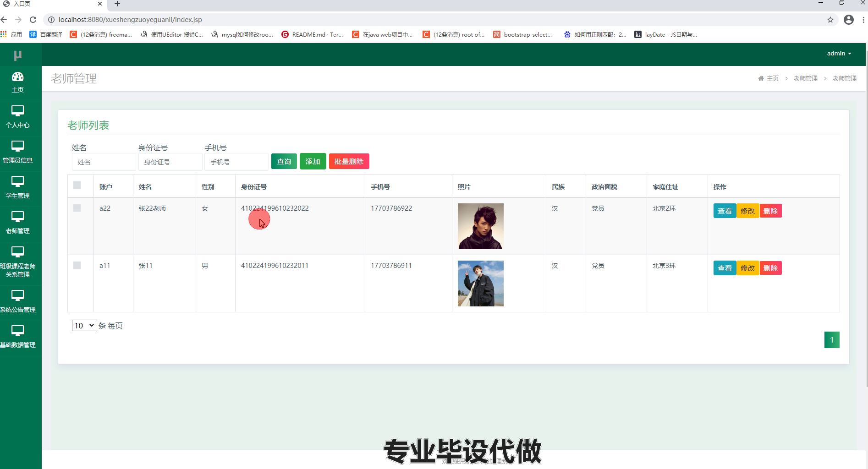
Task: Click the browser back arrow
Action: (4, 20)
